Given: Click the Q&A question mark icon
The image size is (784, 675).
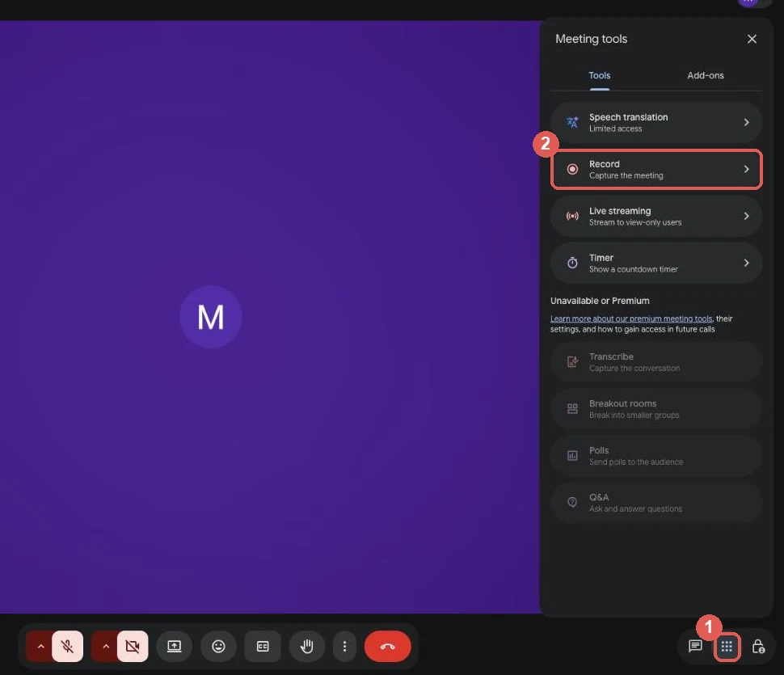Looking at the screenshot, I should [x=572, y=502].
